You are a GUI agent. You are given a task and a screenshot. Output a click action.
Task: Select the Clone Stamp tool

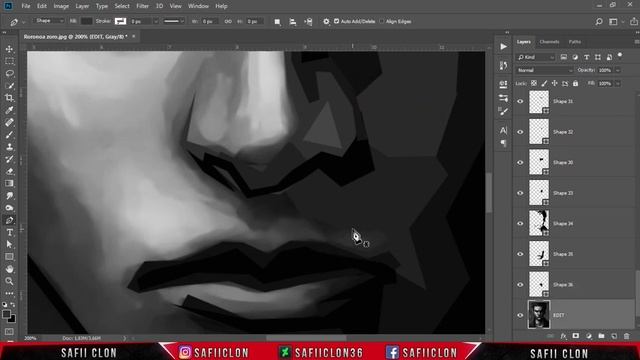click(9, 147)
